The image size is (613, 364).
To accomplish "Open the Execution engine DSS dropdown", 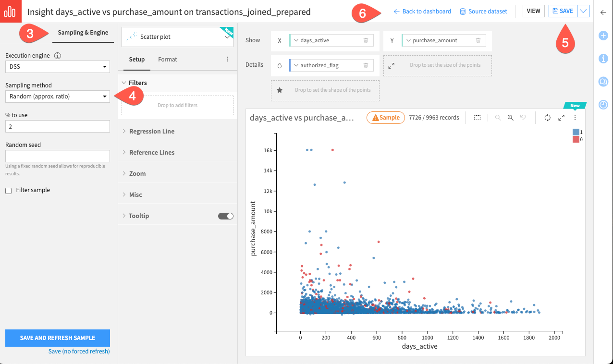I will (58, 67).
